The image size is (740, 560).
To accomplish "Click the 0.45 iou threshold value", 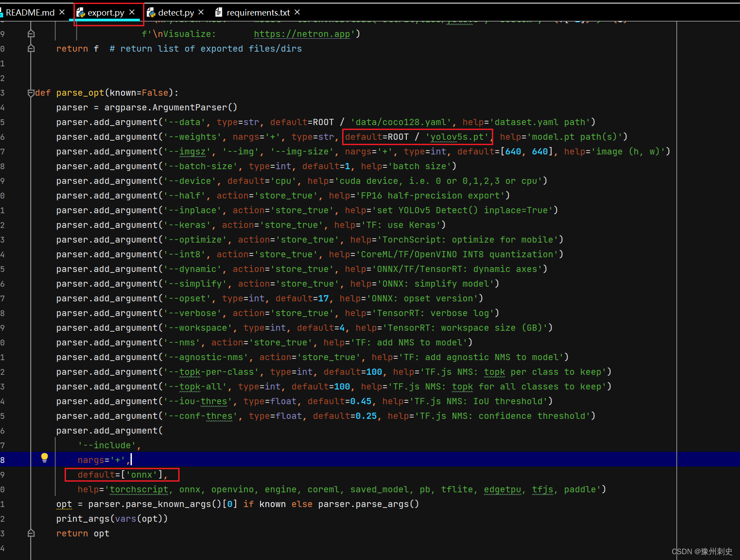I will (x=361, y=401).
